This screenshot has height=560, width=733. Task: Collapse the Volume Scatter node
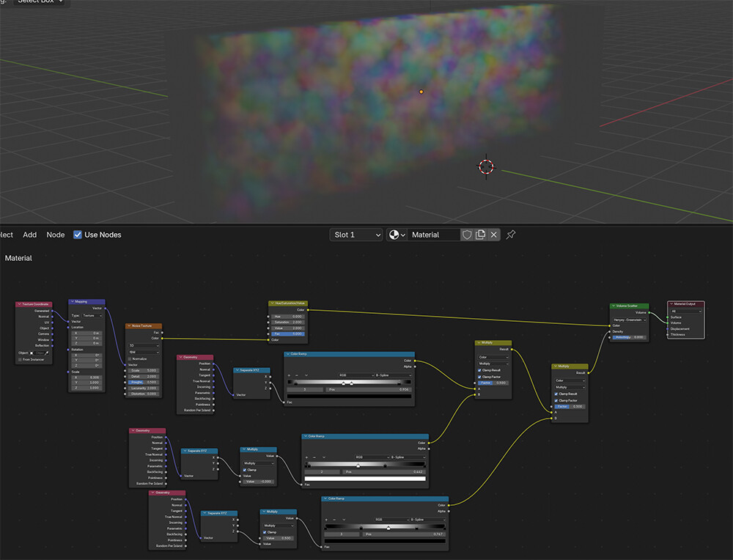click(614, 306)
